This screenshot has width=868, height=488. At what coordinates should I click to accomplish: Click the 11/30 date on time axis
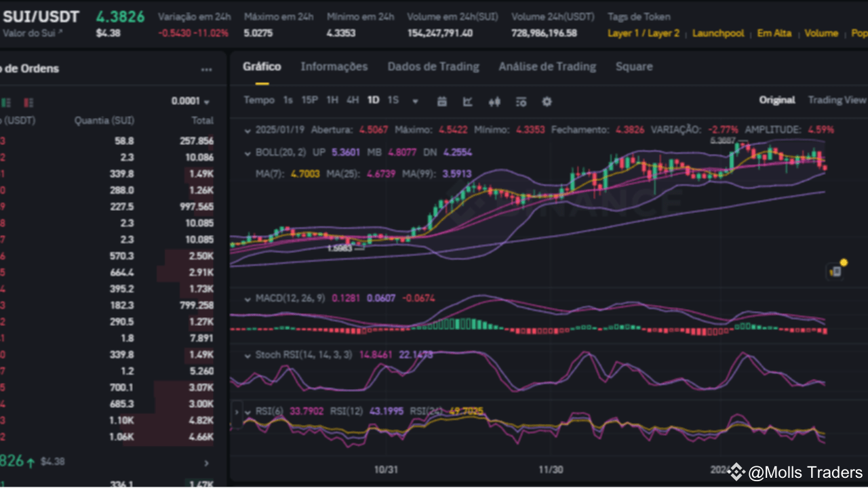tap(551, 469)
